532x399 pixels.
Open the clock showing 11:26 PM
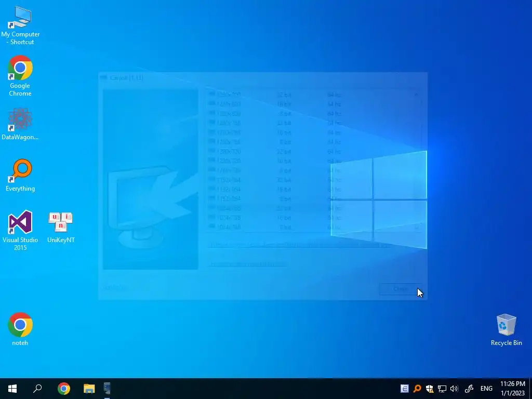[x=513, y=389]
